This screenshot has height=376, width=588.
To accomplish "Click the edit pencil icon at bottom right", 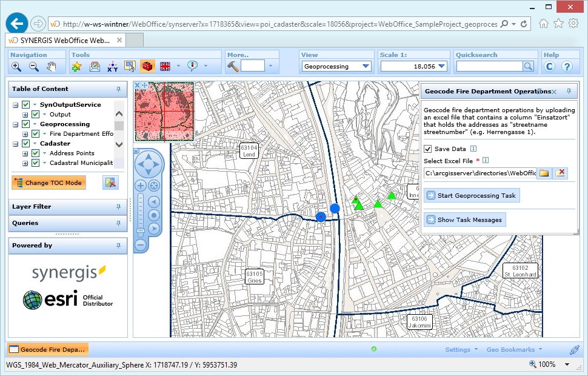I will point(575,349).
